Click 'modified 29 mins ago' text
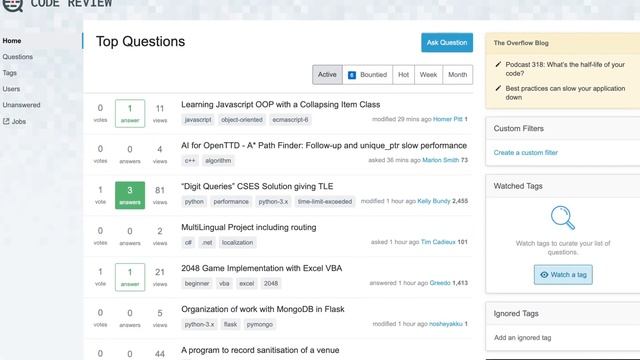Image resolution: width=640 pixels, height=360 pixels. click(x=402, y=119)
